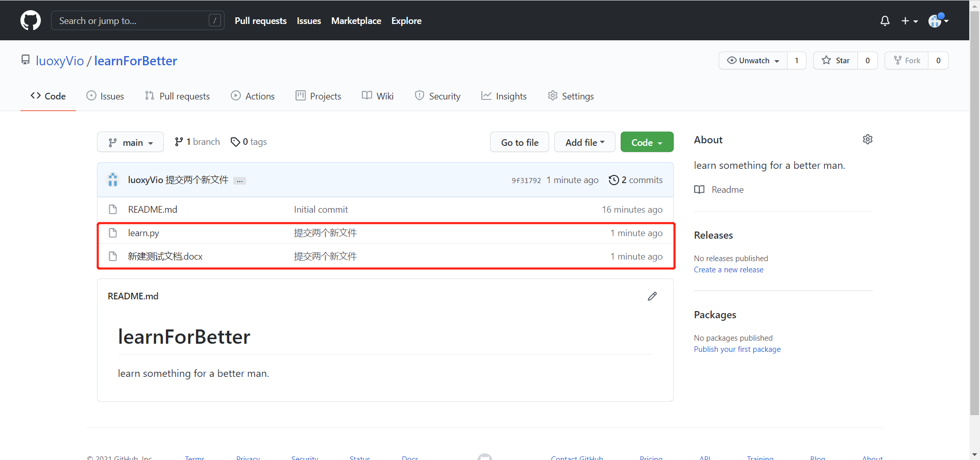Switch to the Code tab
The image size is (980, 460).
click(x=48, y=96)
